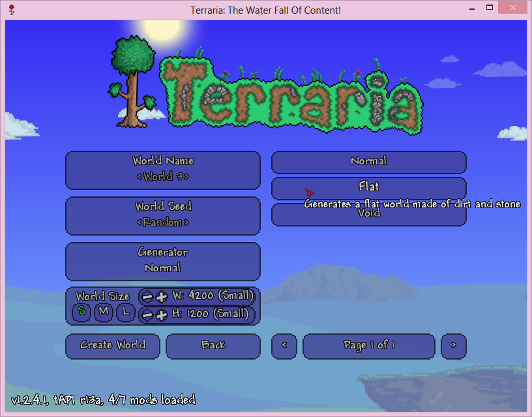Close the Terraria window
This screenshot has width=532, height=417.
point(512,7)
